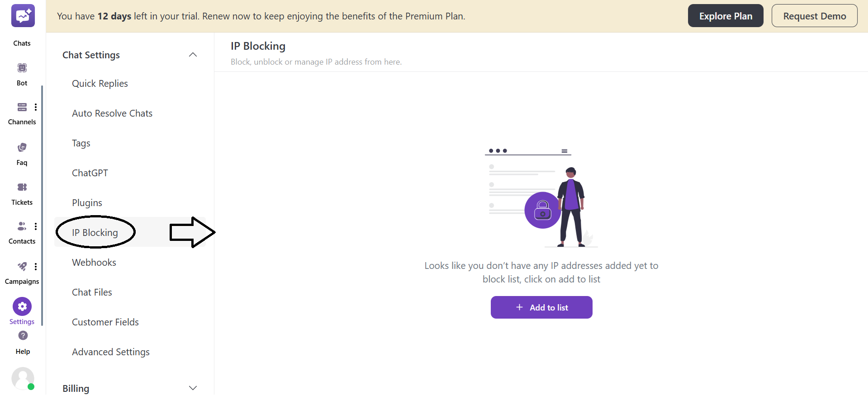This screenshot has height=395, width=868.
Task: Click the Settings gear icon
Action: pos(22,306)
